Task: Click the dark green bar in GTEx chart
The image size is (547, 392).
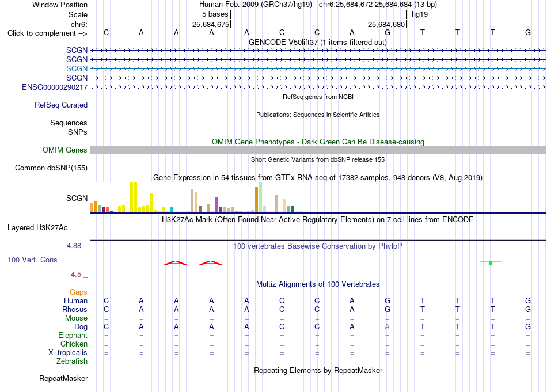Action: [x=293, y=209]
